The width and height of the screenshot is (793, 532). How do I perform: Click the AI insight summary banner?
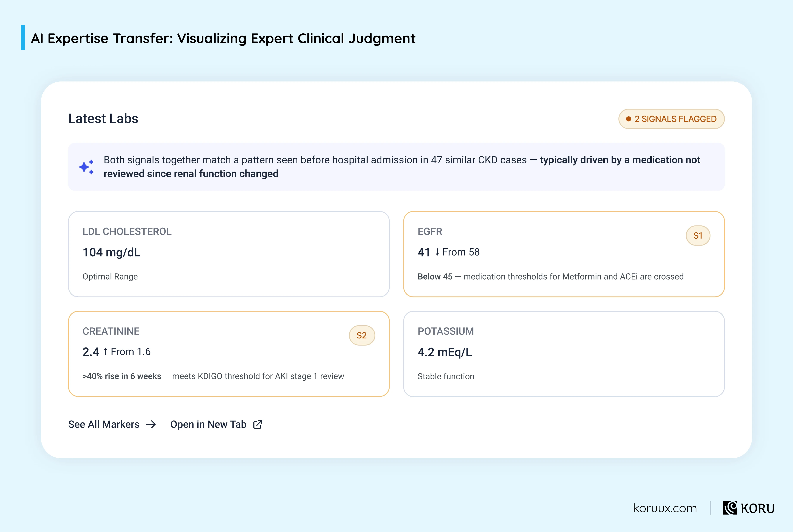pyautogui.click(x=396, y=167)
